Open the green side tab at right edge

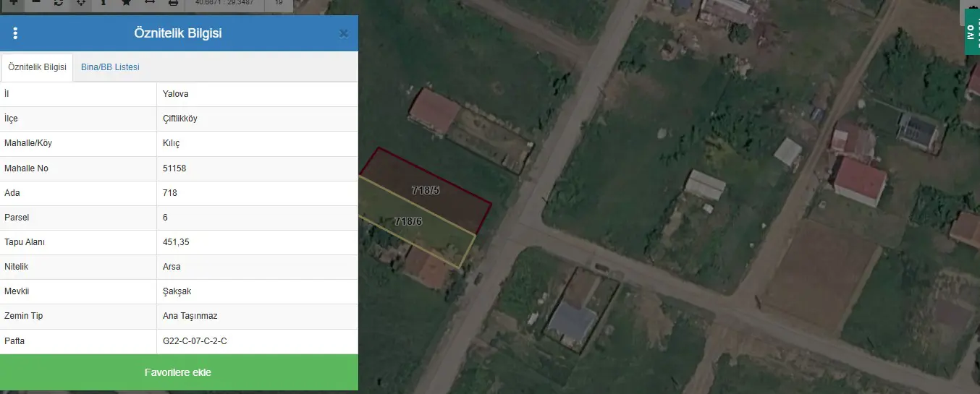(973, 31)
